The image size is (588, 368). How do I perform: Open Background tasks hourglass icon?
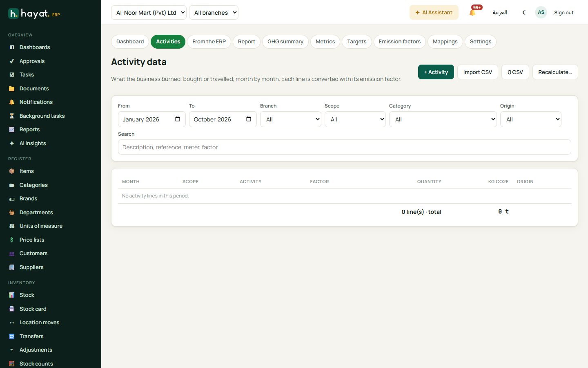click(12, 116)
